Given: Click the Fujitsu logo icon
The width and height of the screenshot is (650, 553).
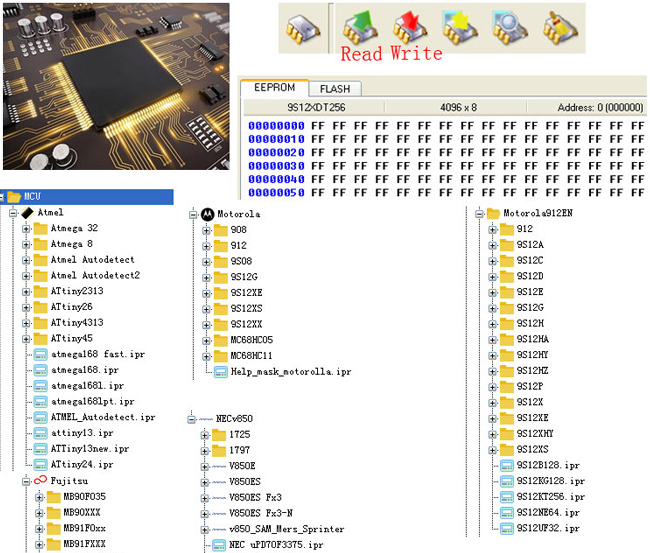Looking at the screenshot, I should pyautogui.click(x=40, y=480).
